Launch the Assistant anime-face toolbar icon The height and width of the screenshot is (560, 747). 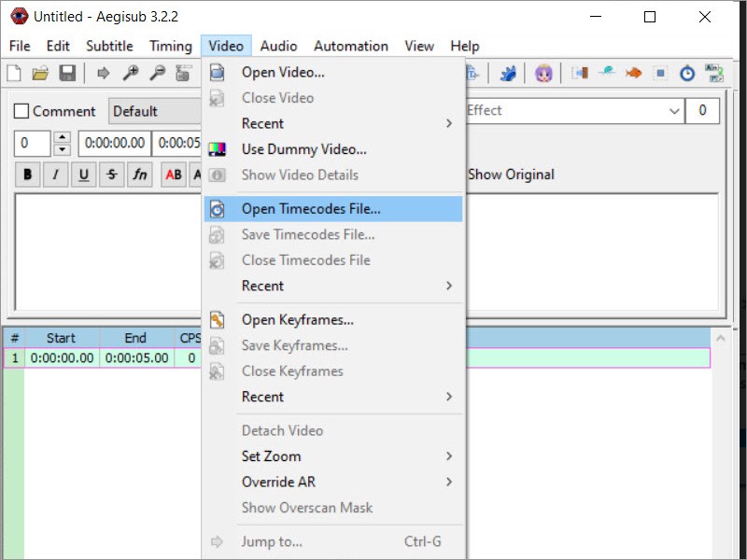coord(543,73)
